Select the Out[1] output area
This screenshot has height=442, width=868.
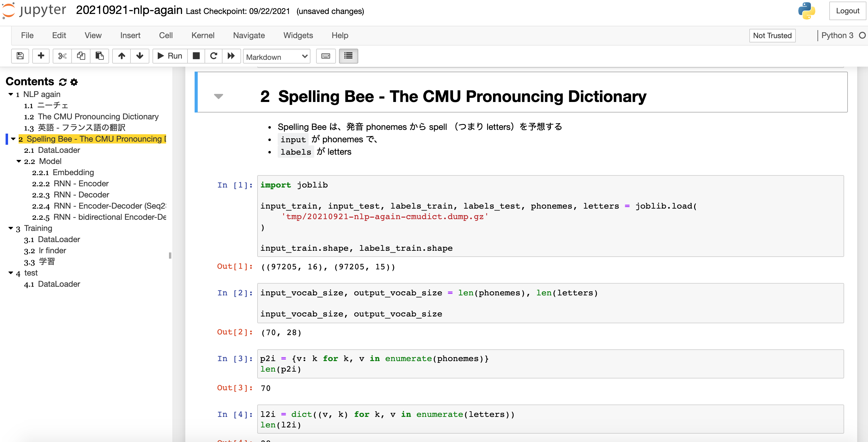click(328, 267)
